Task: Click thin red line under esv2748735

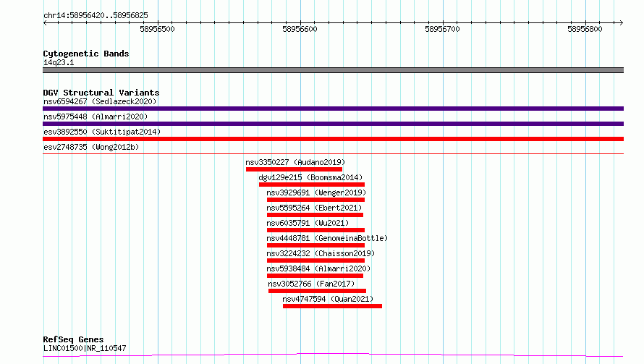Action: (333, 154)
